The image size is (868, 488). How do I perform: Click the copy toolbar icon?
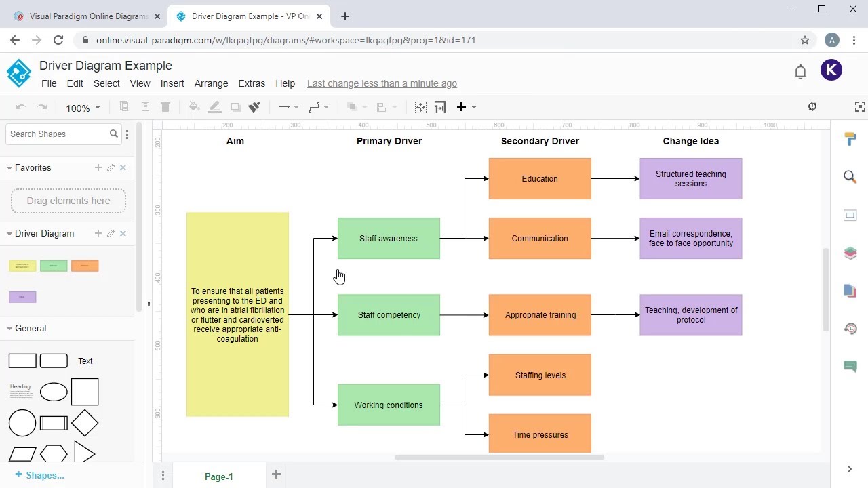(x=124, y=107)
